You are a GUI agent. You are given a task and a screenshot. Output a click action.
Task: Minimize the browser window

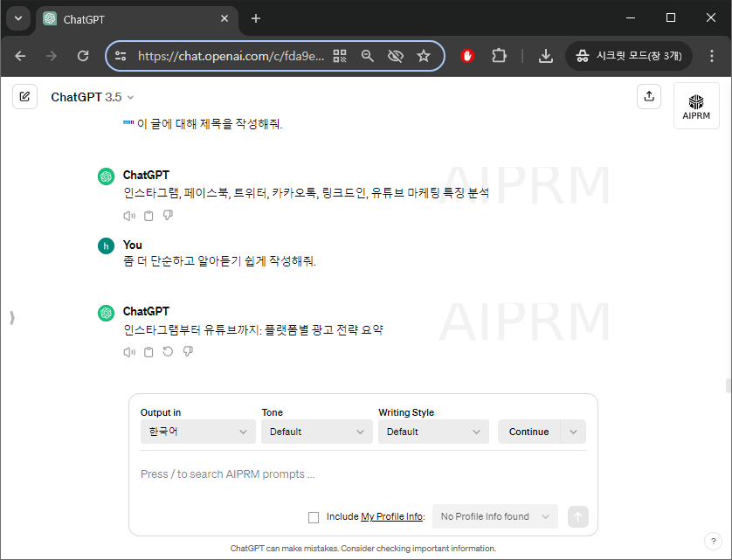(x=631, y=17)
